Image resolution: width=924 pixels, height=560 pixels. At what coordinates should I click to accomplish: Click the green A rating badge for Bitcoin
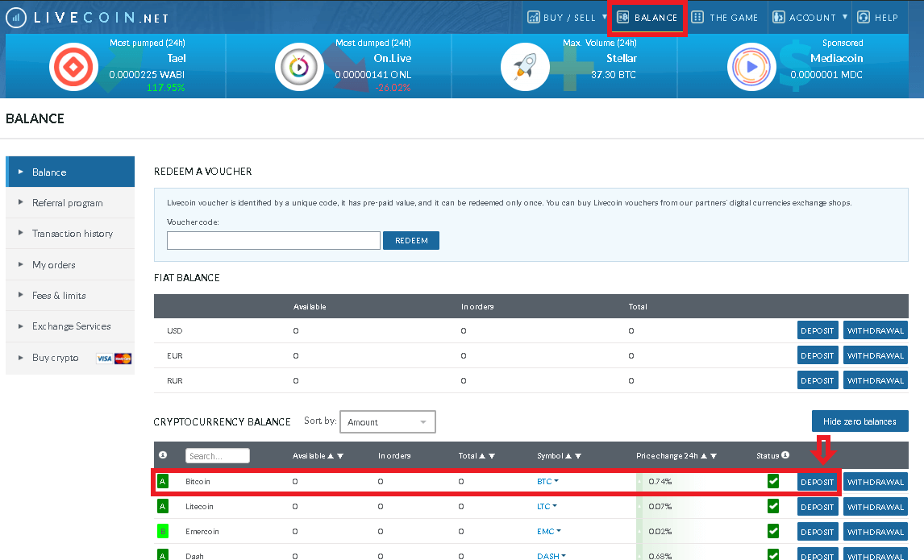click(163, 482)
